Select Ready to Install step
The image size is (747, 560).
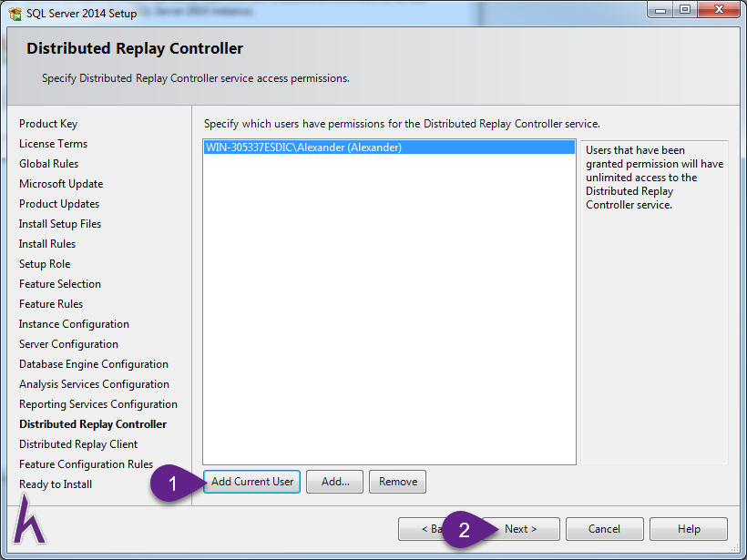56,484
